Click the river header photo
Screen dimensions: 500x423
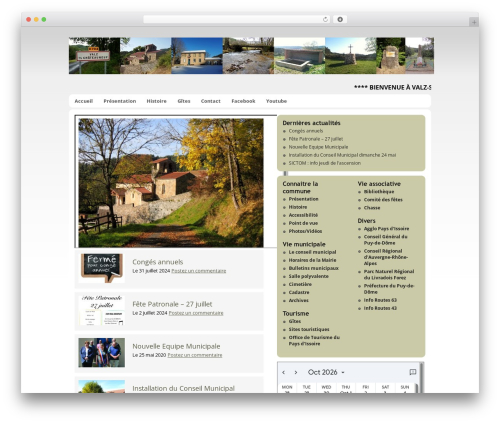tap(248, 55)
